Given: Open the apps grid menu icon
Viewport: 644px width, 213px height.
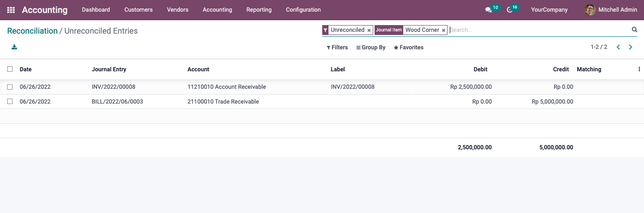Looking at the screenshot, I should pyautogui.click(x=11, y=10).
